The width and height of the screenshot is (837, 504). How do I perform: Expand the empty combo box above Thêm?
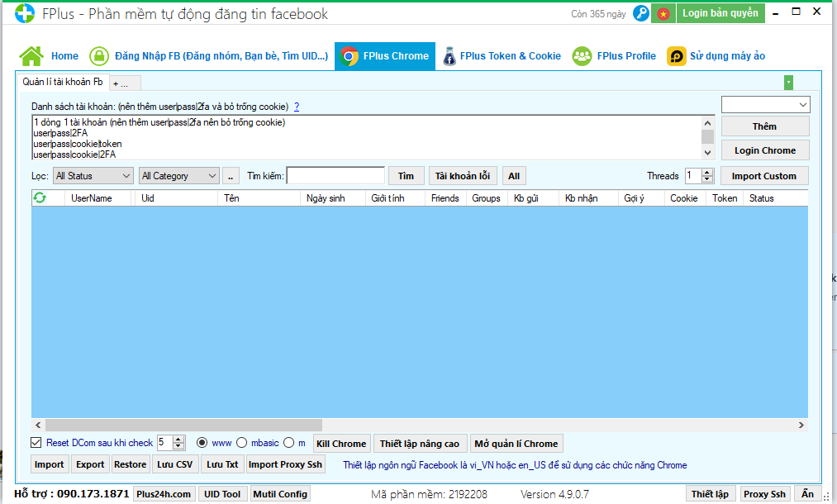click(x=765, y=105)
